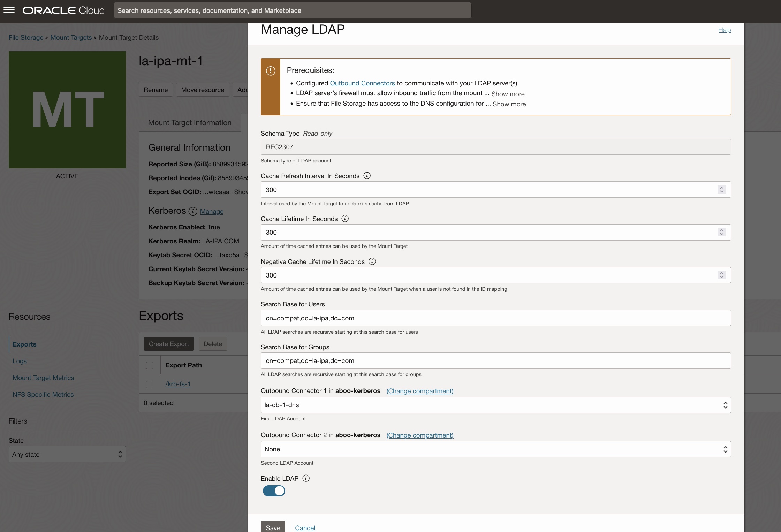Open the navigation hamburger menu
Screen dimensions: 781x532
(9, 10)
